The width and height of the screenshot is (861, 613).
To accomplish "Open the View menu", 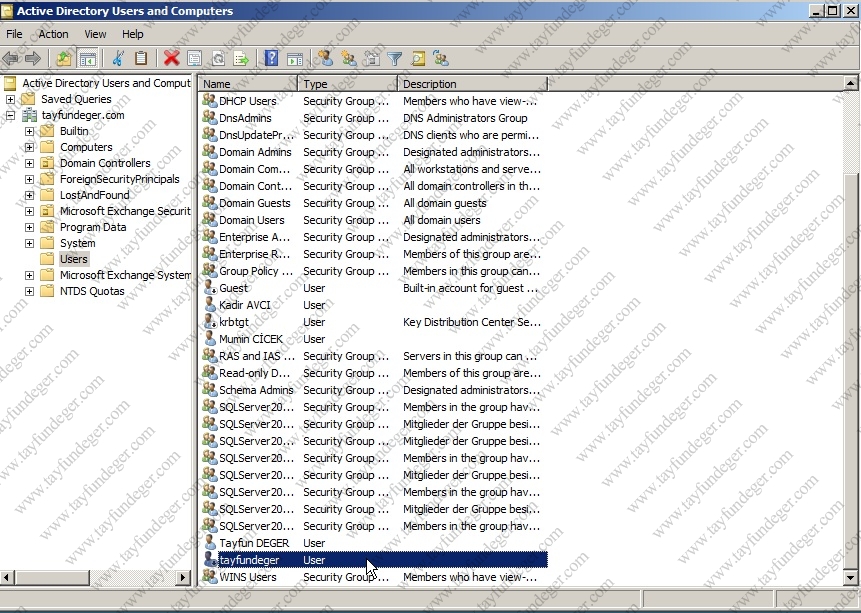I will point(95,34).
